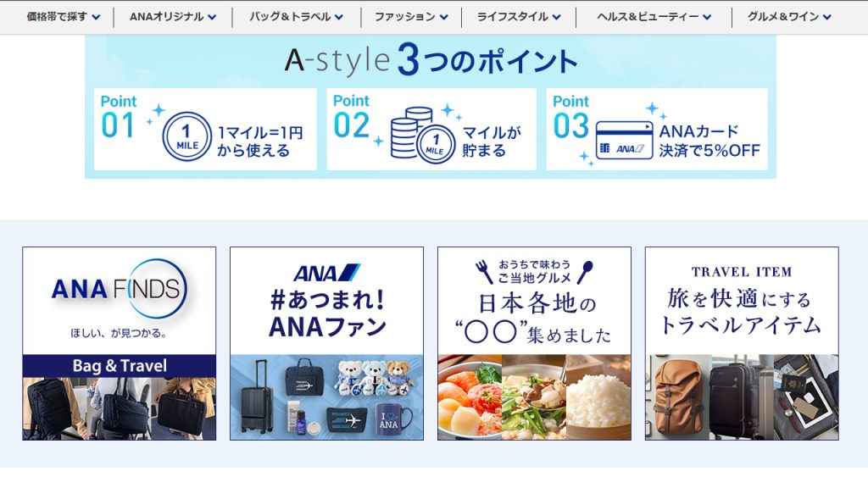Click the A-style 3つのポイント heading banner
Viewport: 868px width, 488px height.
430,61
